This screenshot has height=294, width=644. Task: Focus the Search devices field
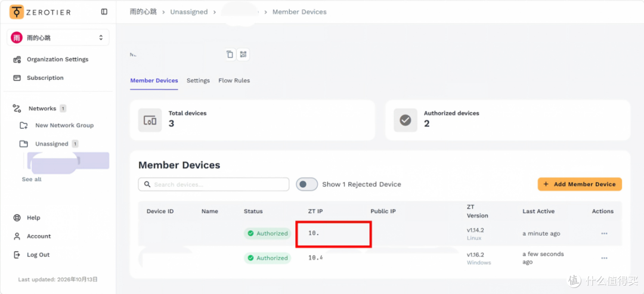click(x=213, y=184)
